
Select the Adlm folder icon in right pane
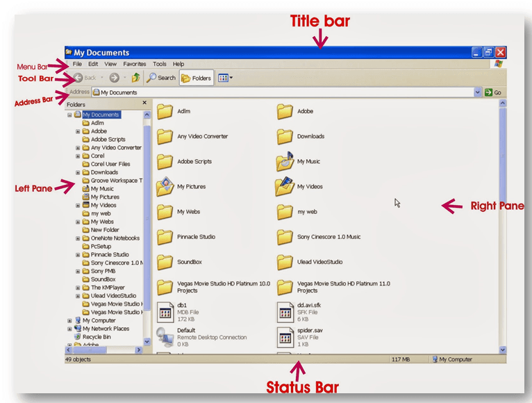pos(165,111)
